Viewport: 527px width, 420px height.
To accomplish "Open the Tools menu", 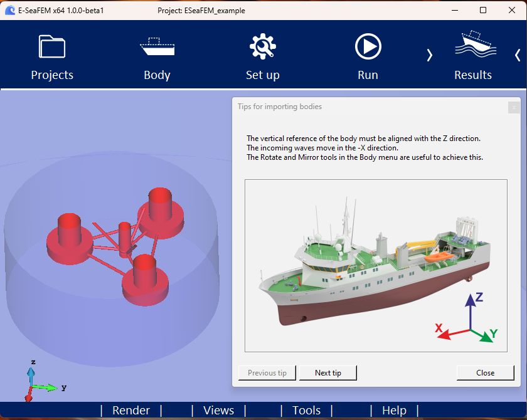I will 307,410.
